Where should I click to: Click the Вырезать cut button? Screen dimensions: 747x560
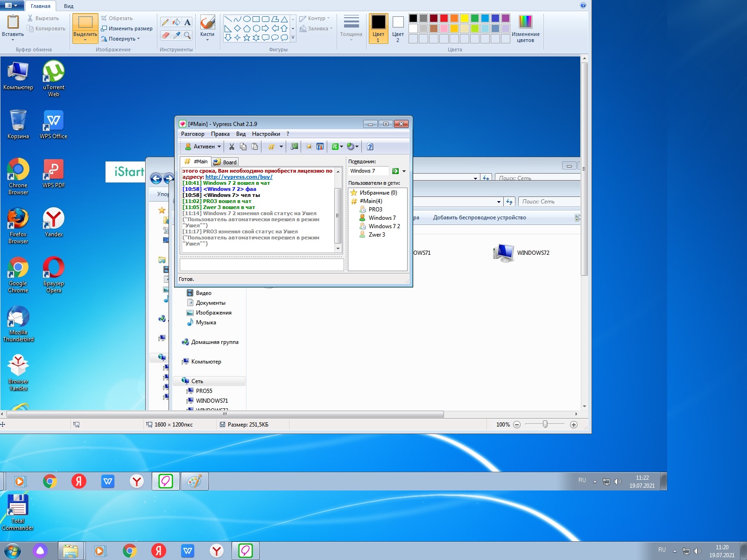click(43, 18)
